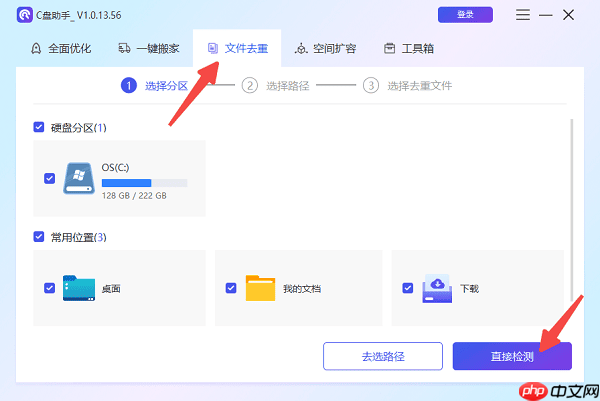This screenshot has width=600, height=401.
Task: Click step 3 circle 选择去重文件
Action: coord(371,86)
